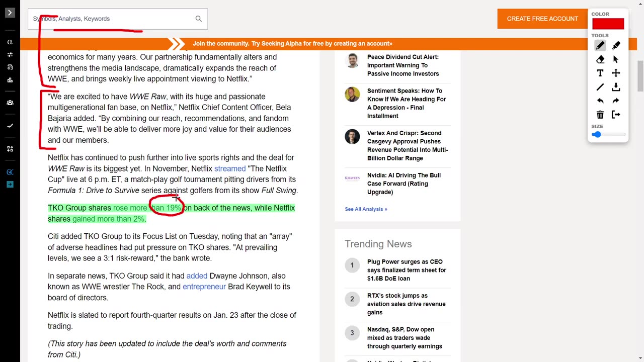Open "See All Analysis" link

pos(366,209)
